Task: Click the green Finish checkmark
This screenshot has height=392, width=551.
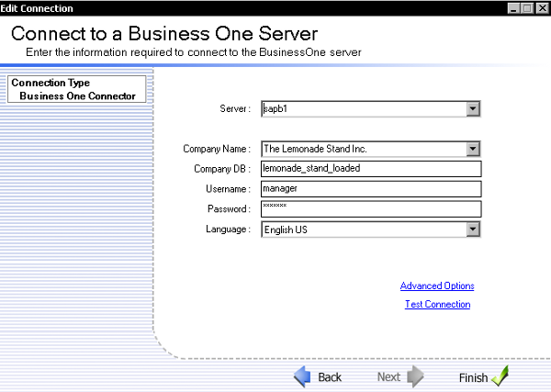Action: point(500,375)
